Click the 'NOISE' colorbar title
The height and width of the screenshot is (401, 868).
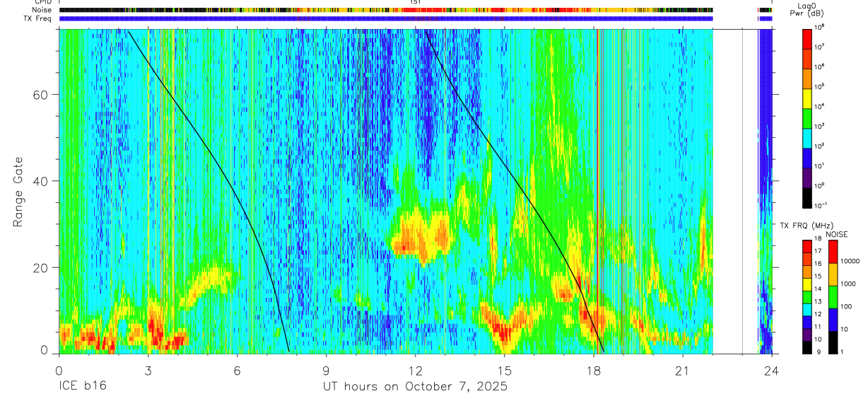(x=835, y=234)
